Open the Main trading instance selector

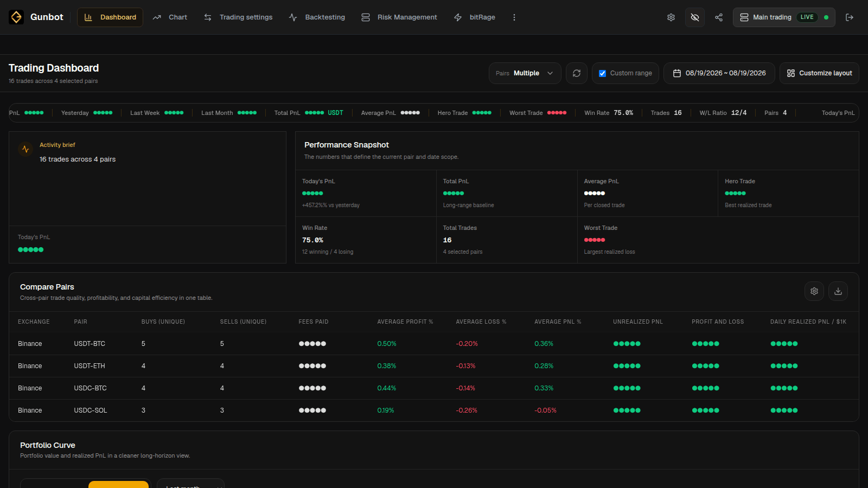coord(784,17)
